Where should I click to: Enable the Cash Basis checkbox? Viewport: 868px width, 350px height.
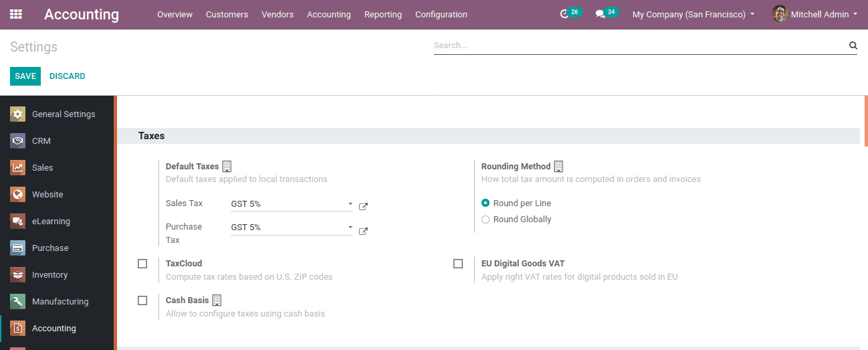(142, 300)
